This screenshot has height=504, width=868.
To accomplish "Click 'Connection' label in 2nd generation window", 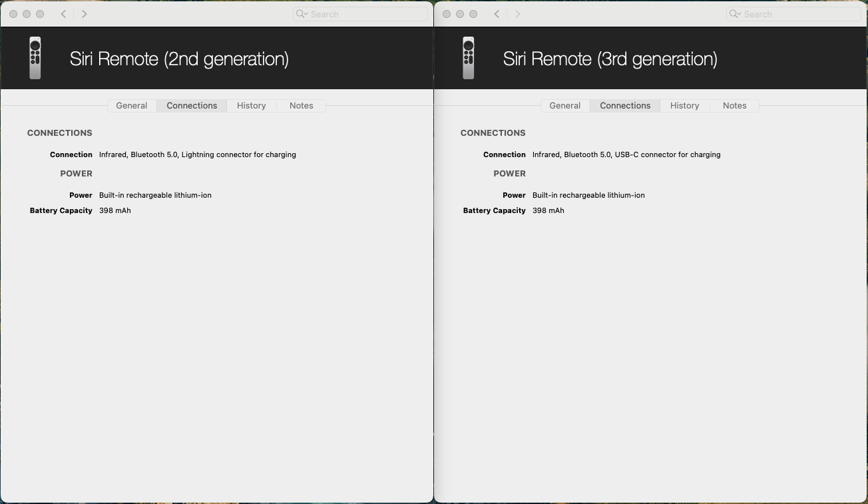I will click(x=71, y=154).
